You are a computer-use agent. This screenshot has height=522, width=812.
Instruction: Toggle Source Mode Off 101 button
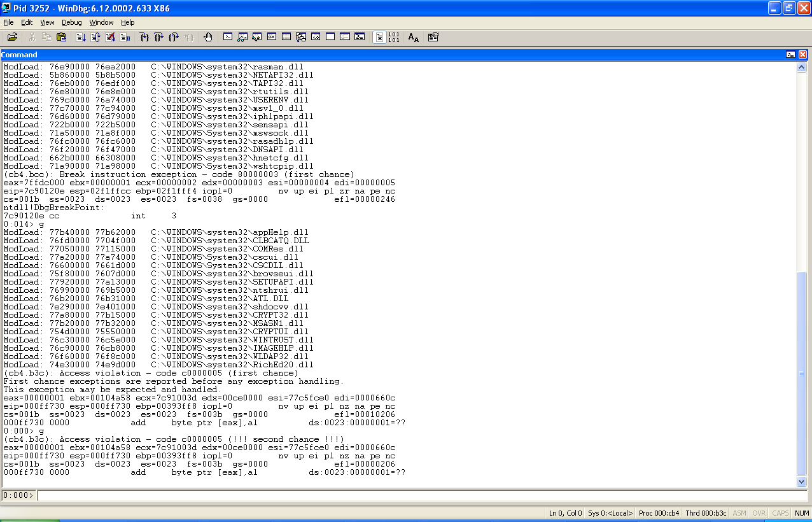393,38
